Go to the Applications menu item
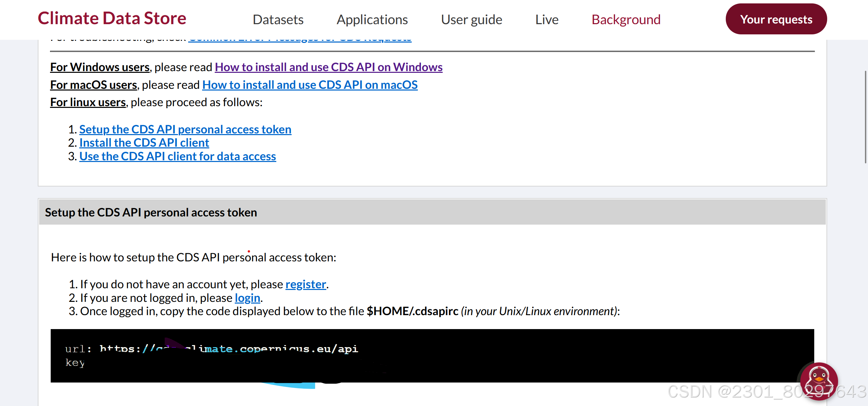The image size is (868, 406). click(x=372, y=20)
